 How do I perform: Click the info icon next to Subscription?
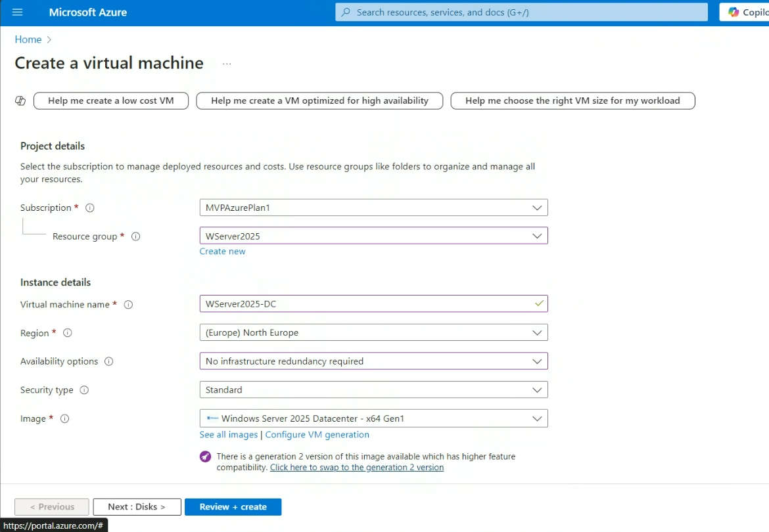90,208
